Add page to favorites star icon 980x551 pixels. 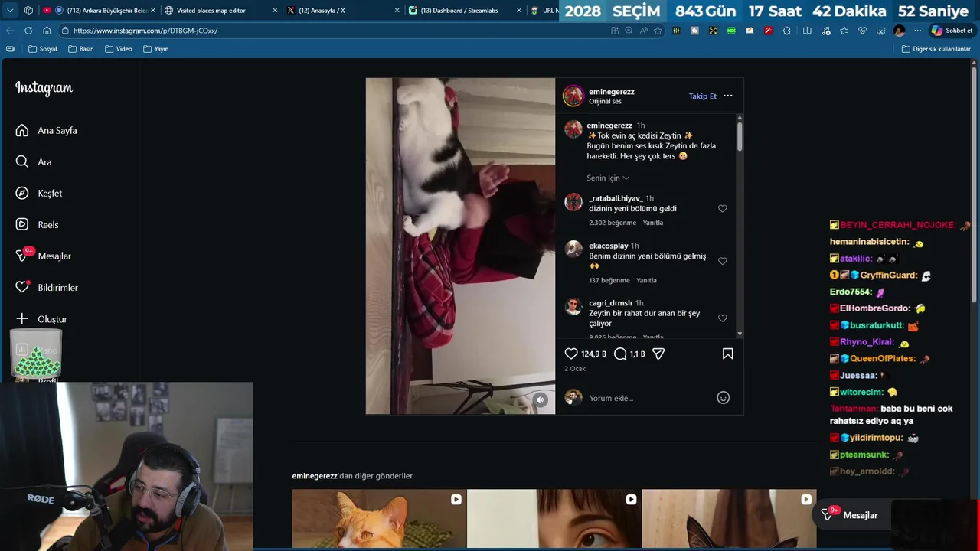click(658, 31)
